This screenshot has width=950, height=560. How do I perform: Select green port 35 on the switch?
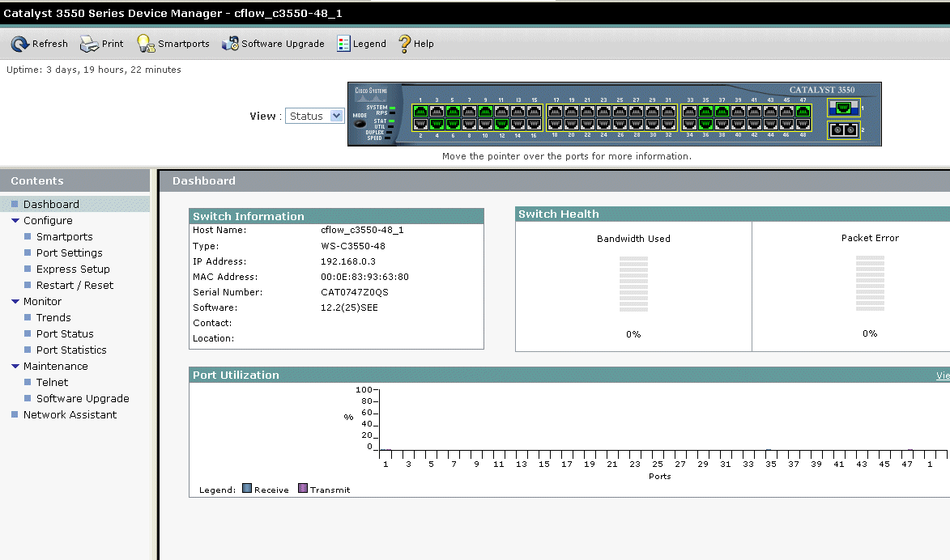pos(705,112)
